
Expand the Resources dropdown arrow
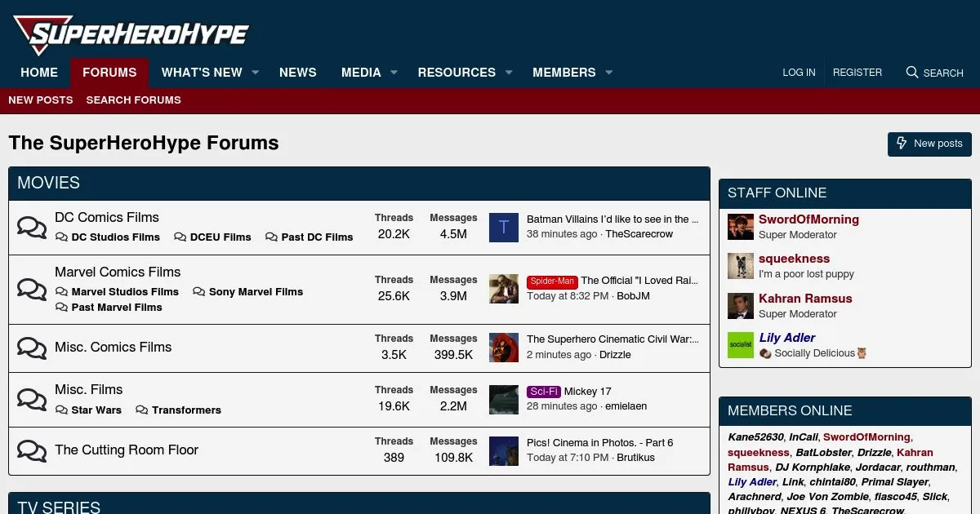click(x=509, y=73)
